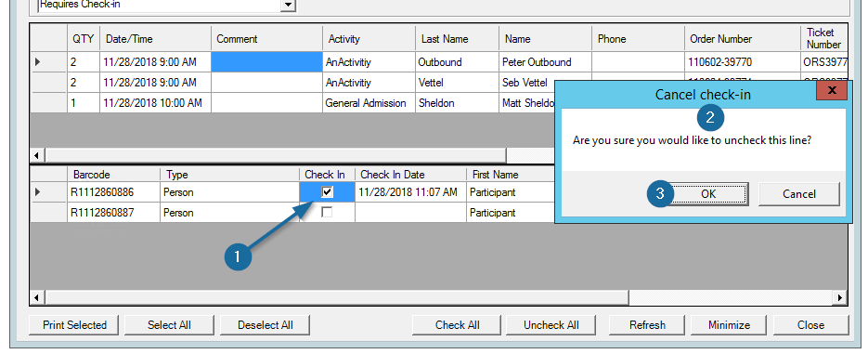
Task: Click the Refresh button
Action: click(x=647, y=325)
